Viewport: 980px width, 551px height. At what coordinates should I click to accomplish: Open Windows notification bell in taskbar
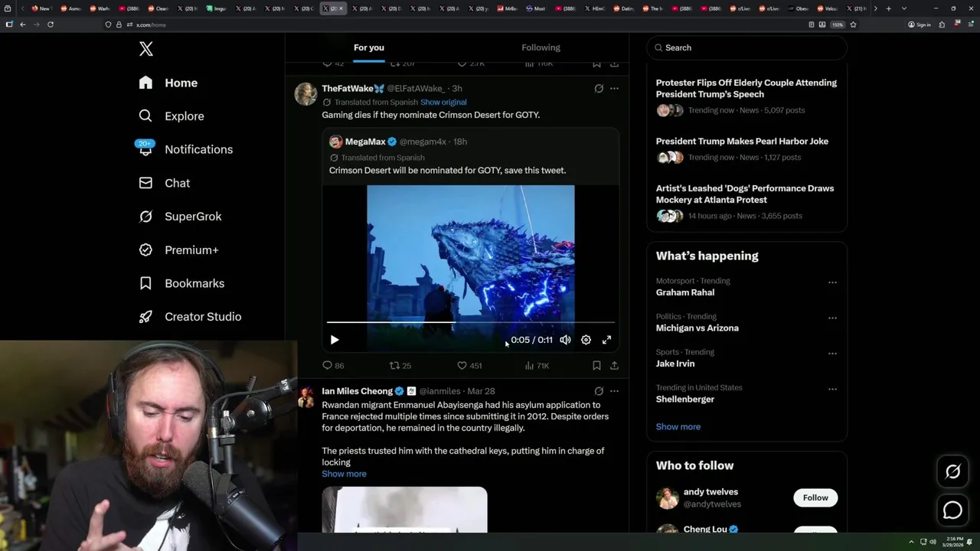click(x=970, y=542)
